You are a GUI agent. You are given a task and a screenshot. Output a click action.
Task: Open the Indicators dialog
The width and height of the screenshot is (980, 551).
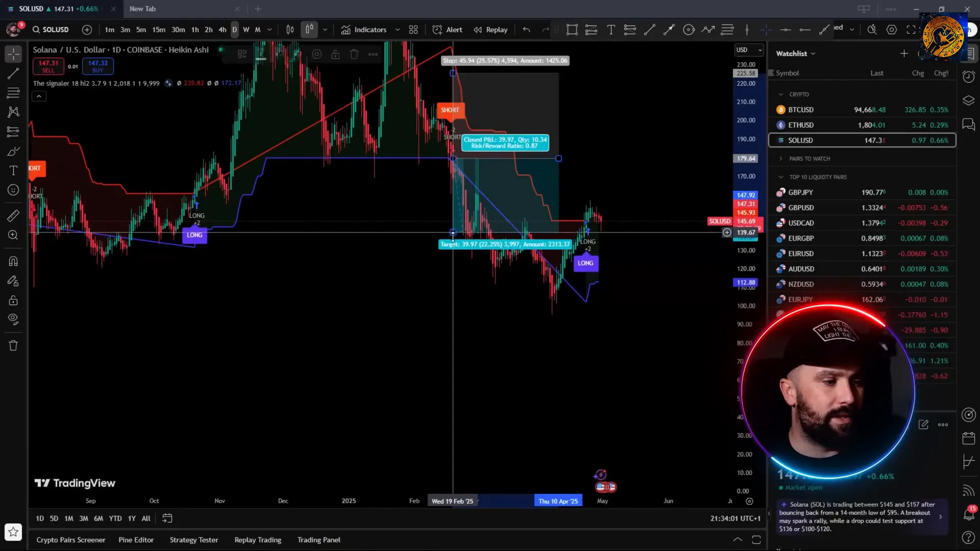click(x=364, y=30)
